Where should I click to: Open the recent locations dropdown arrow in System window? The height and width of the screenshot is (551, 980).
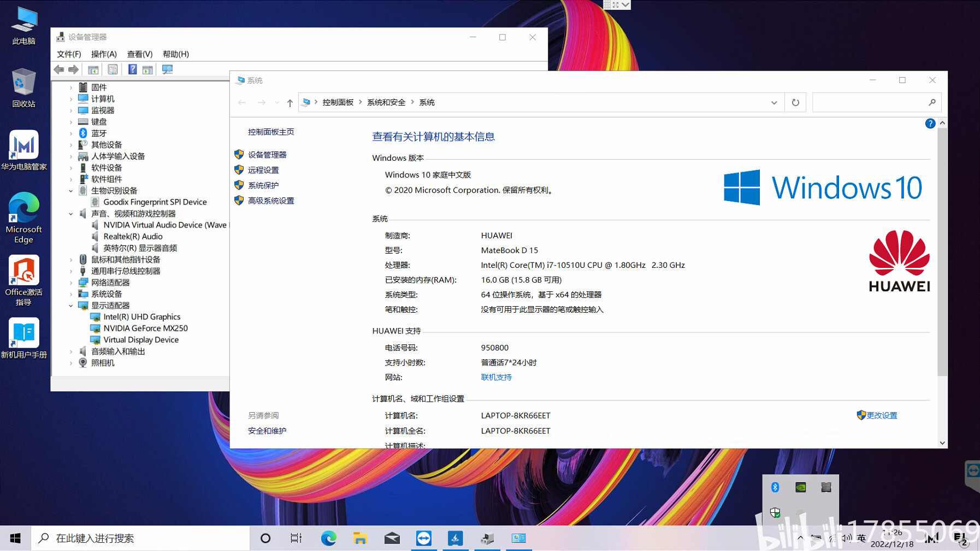coord(277,103)
